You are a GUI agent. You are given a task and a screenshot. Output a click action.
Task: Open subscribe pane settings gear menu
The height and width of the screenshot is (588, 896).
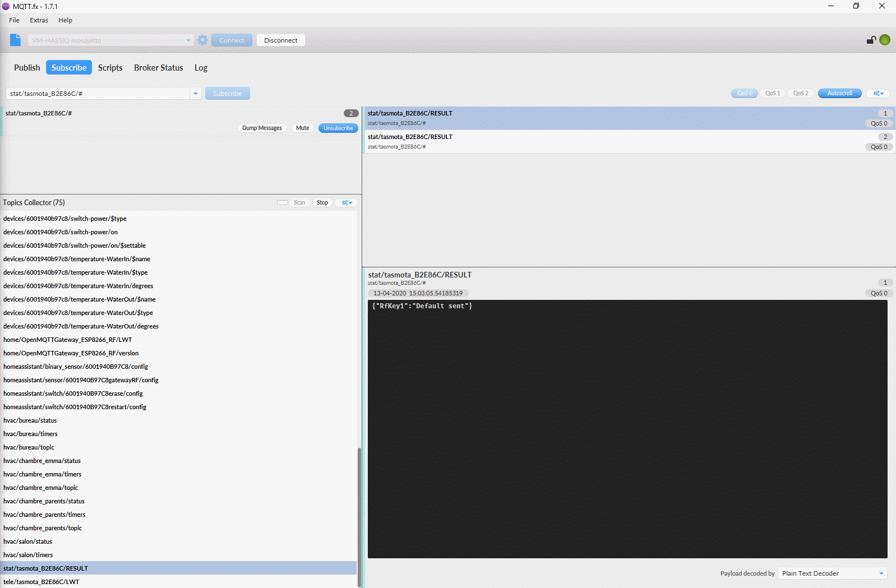pyautogui.click(x=878, y=94)
